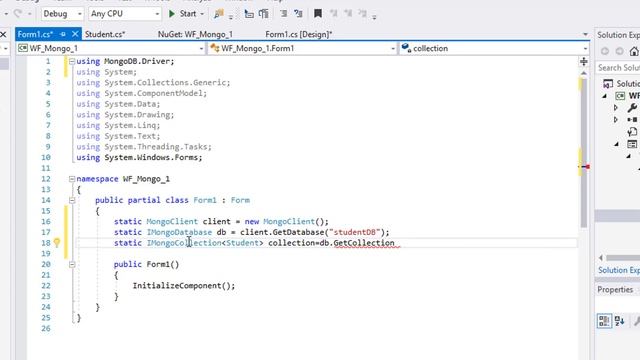Click the InitializeComponent(); call on line 22
This screenshot has height=360, width=640.
[x=184, y=286]
